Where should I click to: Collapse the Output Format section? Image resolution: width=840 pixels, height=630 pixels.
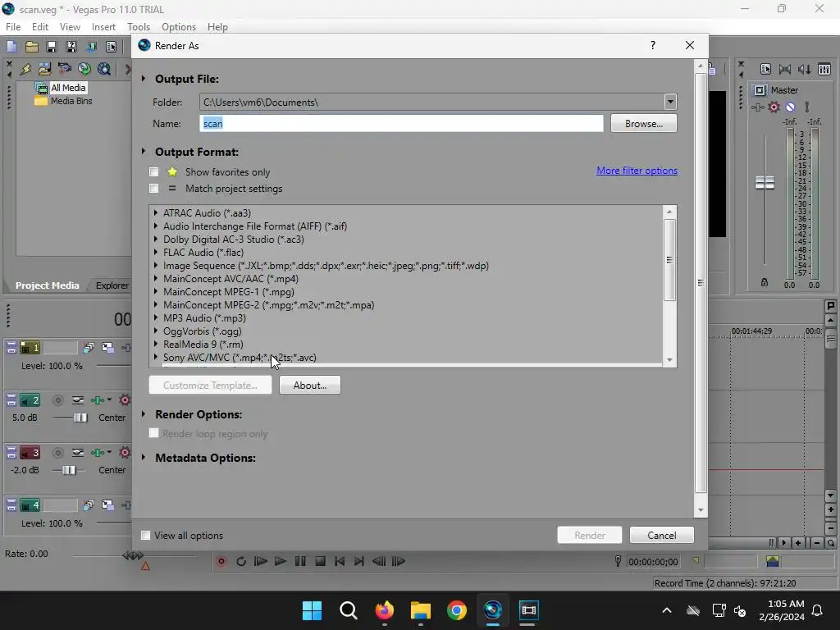tap(144, 152)
